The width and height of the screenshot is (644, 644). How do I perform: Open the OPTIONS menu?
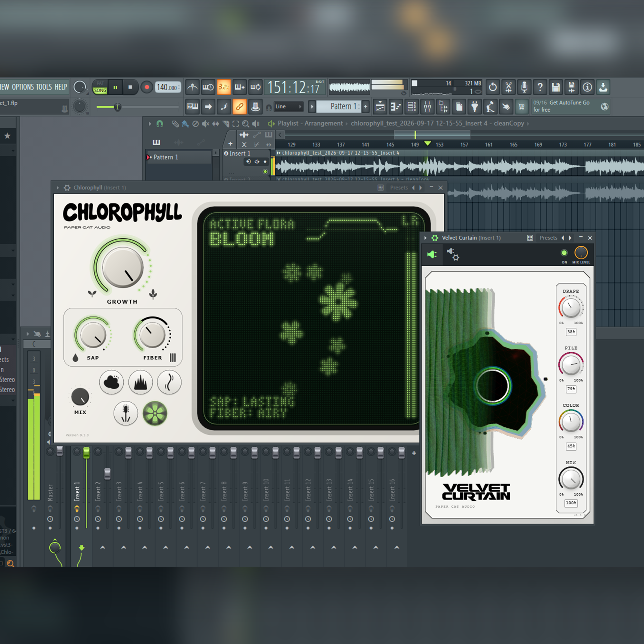23,87
